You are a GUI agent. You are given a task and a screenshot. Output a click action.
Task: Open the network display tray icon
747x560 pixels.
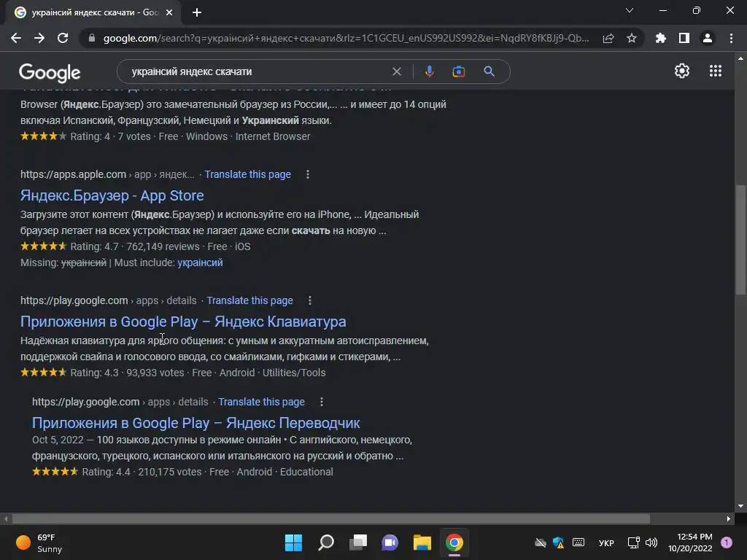(x=633, y=542)
